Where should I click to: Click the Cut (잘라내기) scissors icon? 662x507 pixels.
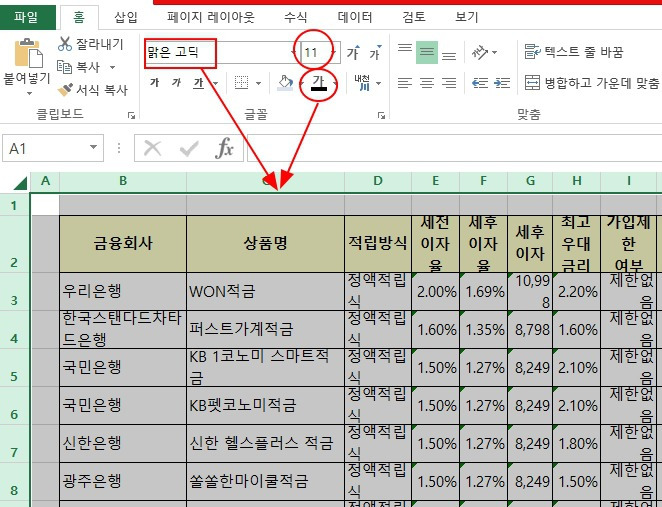pos(65,44)
